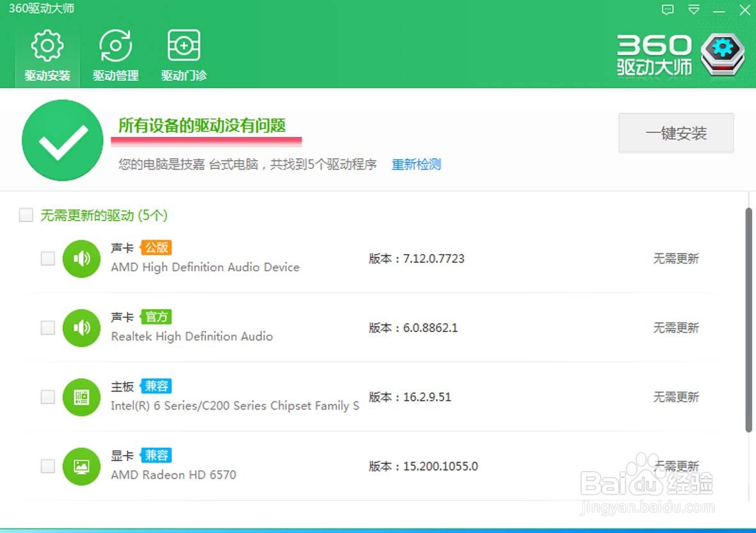Click 无需更新 for Intel chipset row
The height and width of the screenshot is (533, 756).
pos(676,397)
